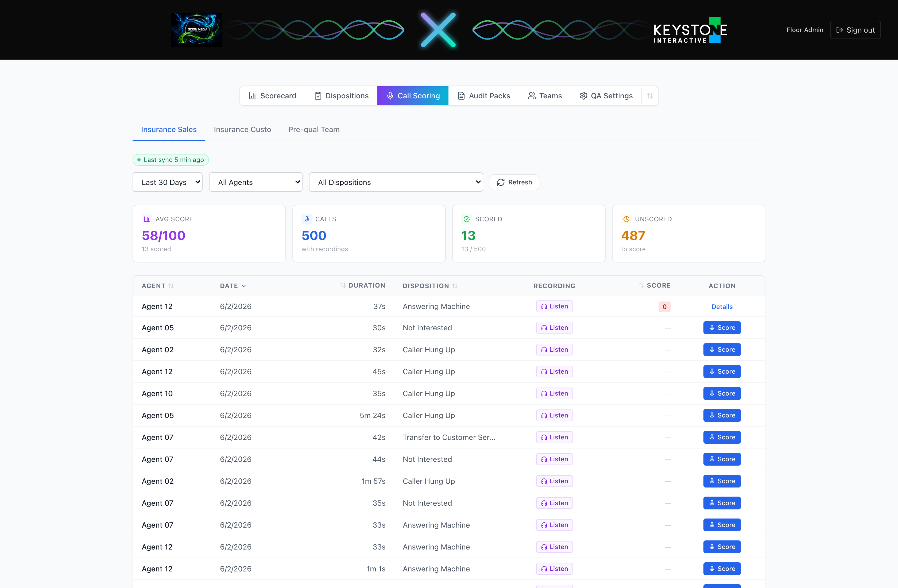Click the Scion Media logo thumbnail
Image resolution: width=898 pixels, height=588 pixels.
point(197,30)
